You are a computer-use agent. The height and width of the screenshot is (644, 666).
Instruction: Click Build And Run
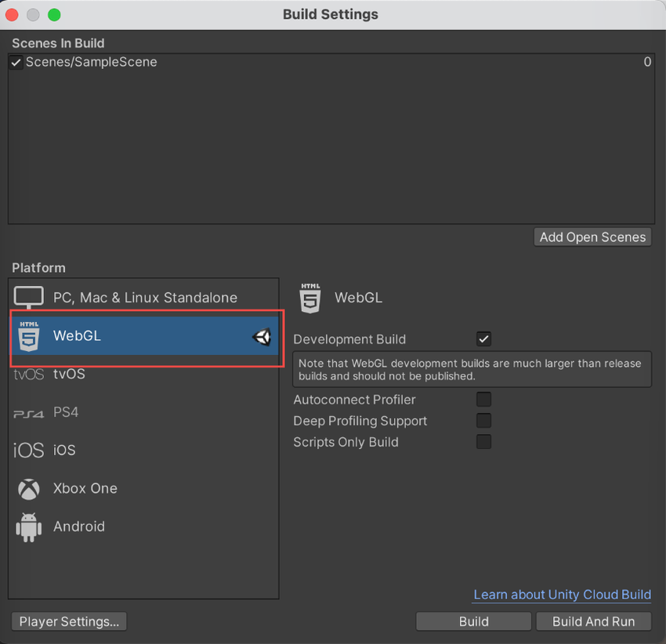pos(593,621)
